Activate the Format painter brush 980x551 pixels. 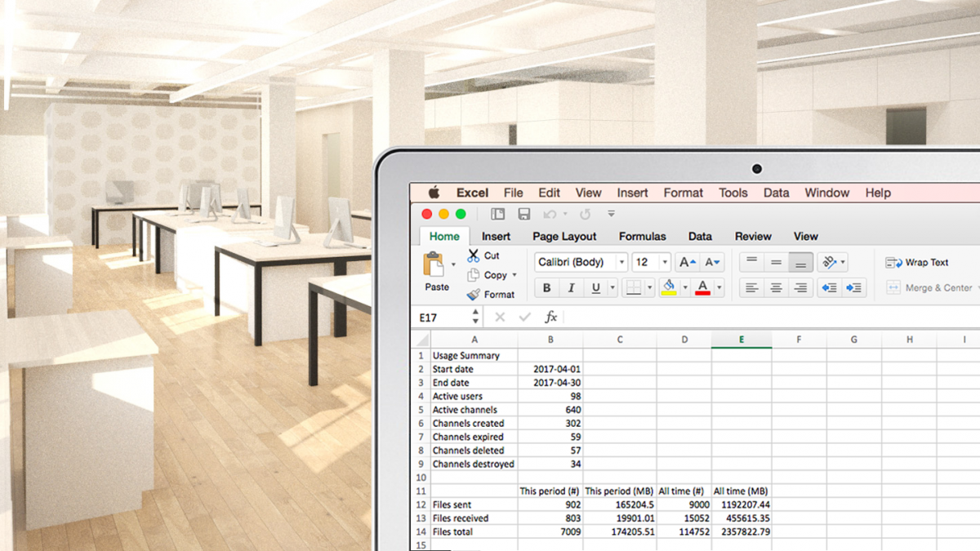(x=474, y=295)
